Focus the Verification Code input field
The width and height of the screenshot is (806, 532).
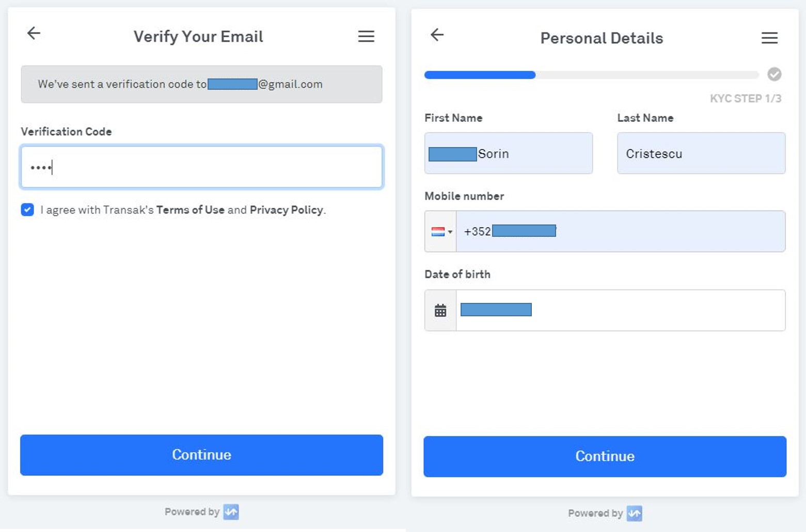[x=201, y=167]
